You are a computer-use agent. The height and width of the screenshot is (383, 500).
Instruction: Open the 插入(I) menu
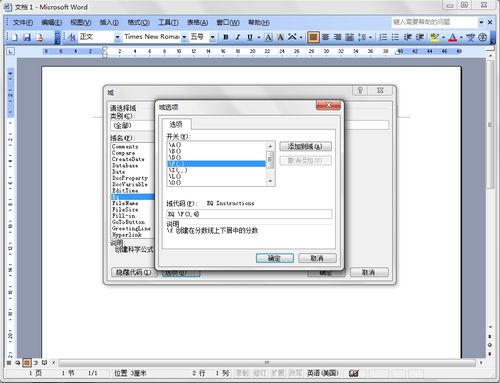pyautogui.click(x=109, y=22)
